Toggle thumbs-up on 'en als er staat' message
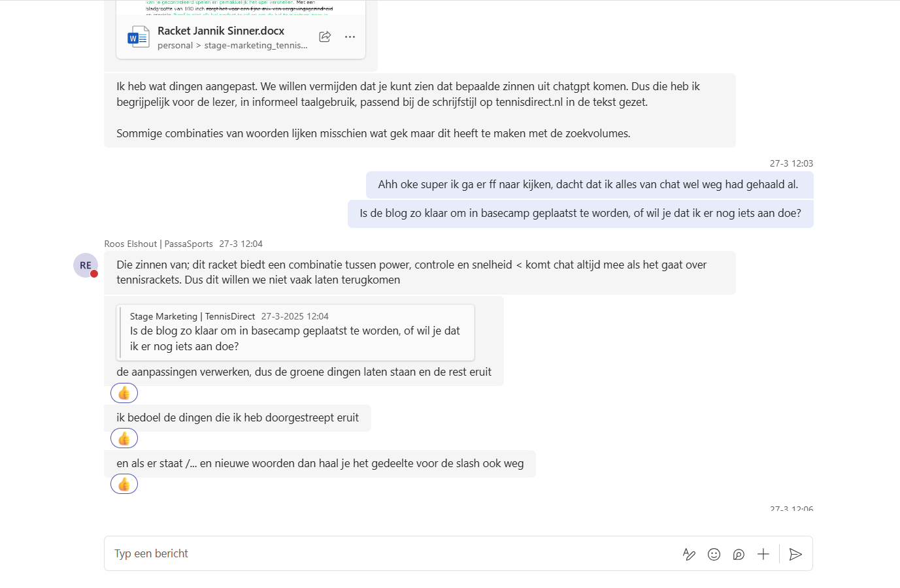This screenshot has height=588, width=900. 124,484
